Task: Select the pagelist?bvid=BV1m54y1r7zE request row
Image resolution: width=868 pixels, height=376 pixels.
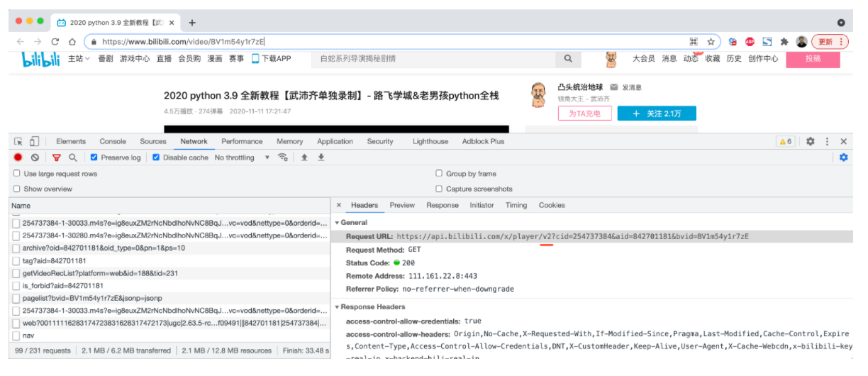Action: point(169,298)
